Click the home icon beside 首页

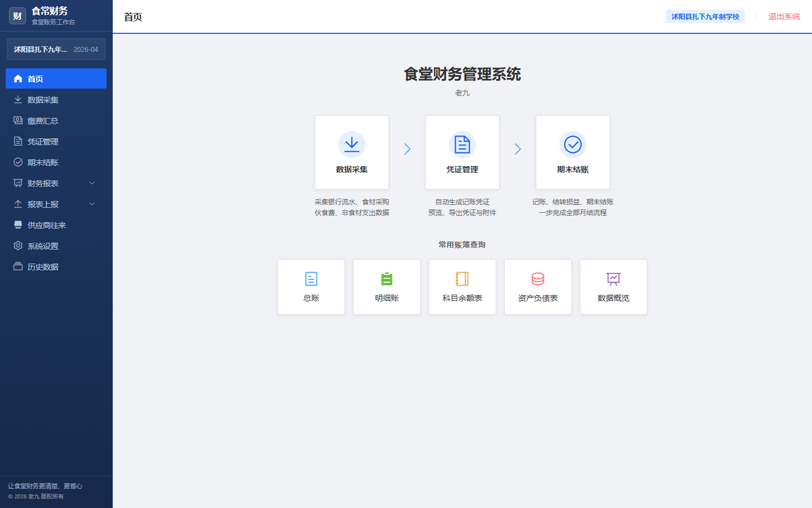(x=18, y=78)
